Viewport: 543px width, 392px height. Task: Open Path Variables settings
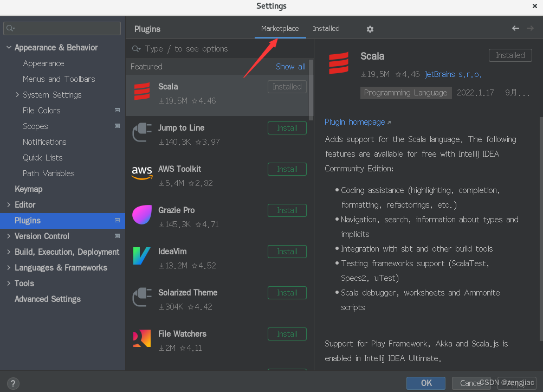pyautogui.click(x=48, y=173)
